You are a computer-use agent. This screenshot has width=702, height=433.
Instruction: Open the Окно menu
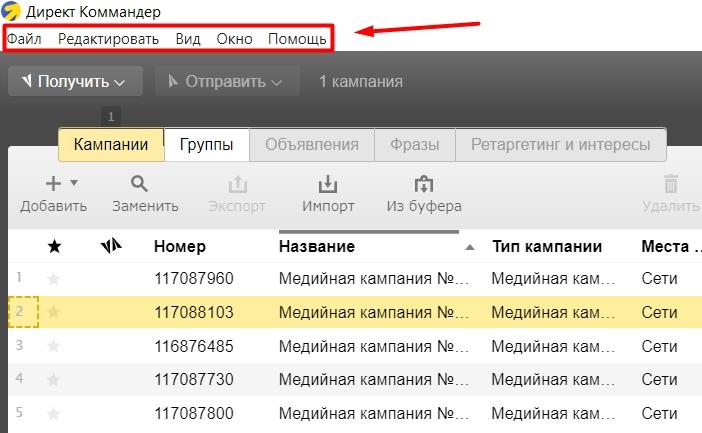pos(234,39)
